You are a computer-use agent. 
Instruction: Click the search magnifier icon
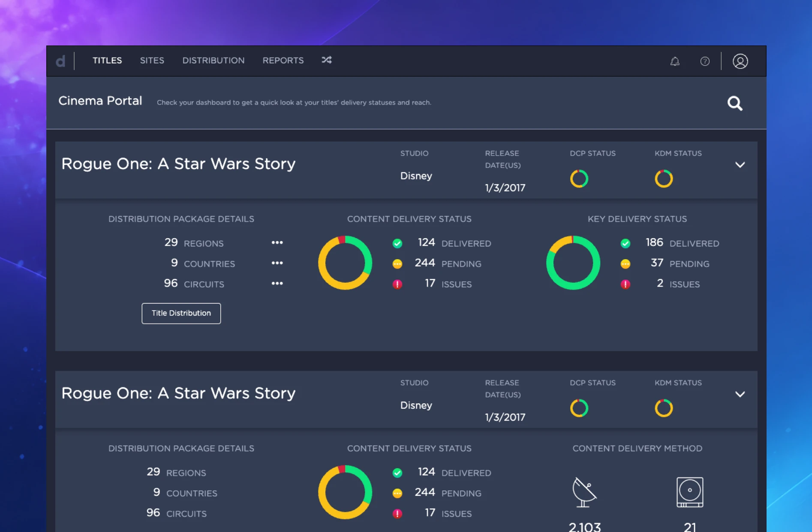[735, 103]
